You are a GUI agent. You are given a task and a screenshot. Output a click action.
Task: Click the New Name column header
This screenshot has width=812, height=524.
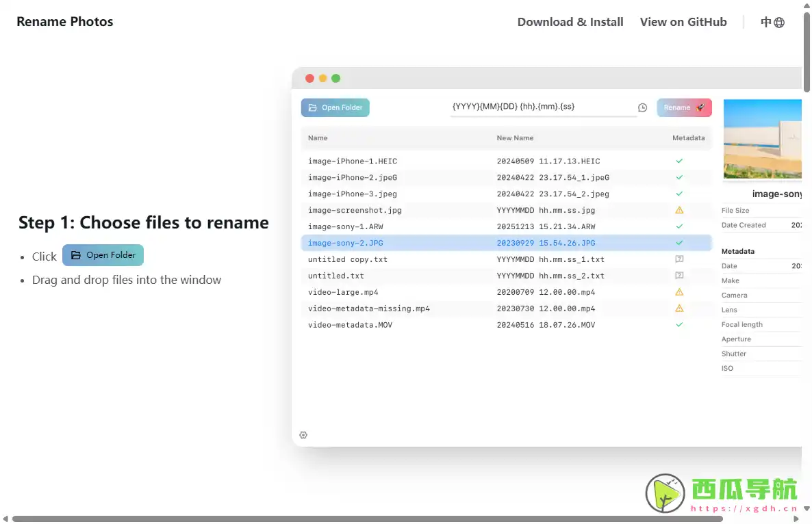click(x=515, y=138)
